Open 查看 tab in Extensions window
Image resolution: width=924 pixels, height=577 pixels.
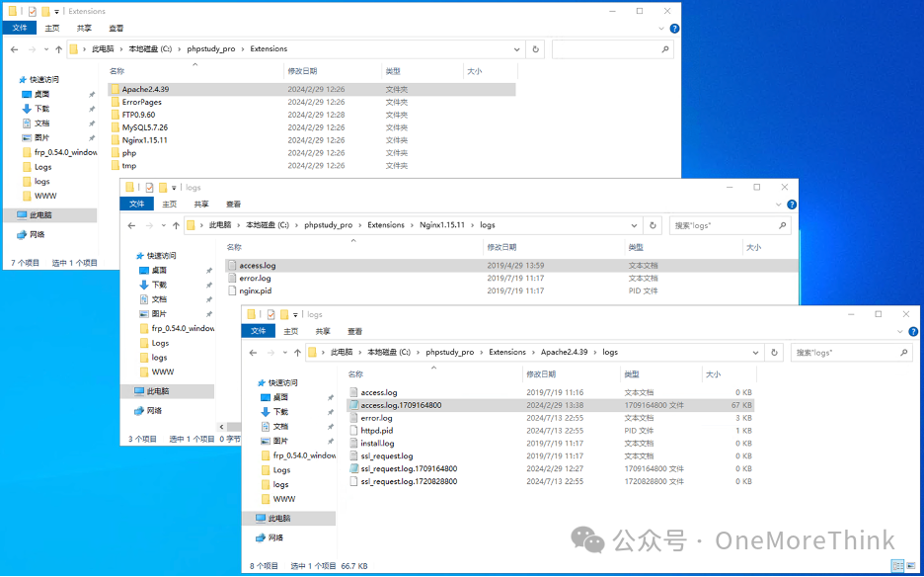pos(116,28)
